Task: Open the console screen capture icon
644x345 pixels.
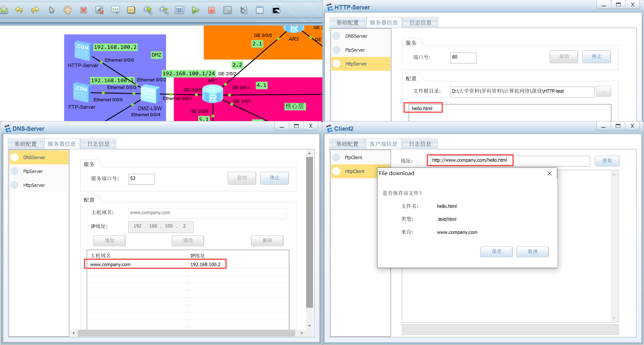Action: pos(276,10)
